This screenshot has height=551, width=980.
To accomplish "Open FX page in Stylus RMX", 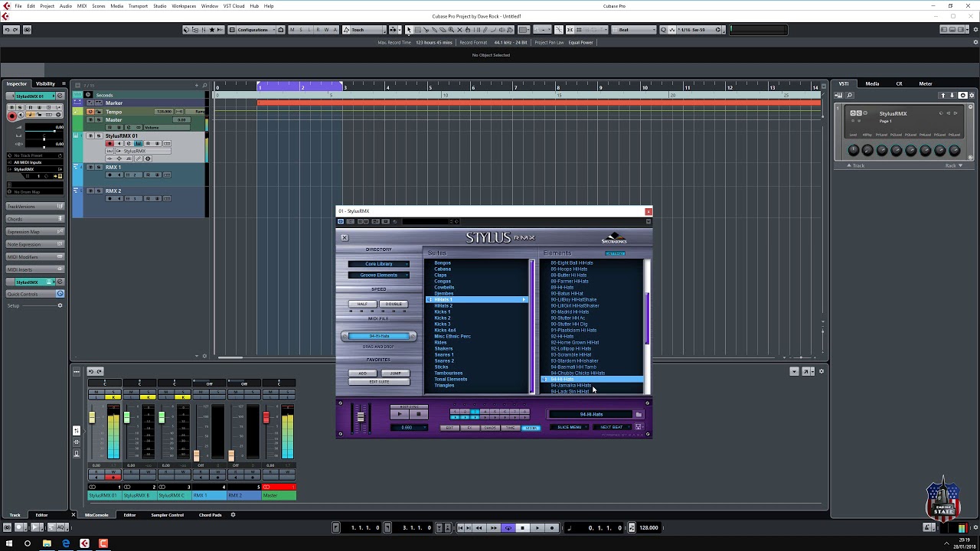I will tap(469, 428).
